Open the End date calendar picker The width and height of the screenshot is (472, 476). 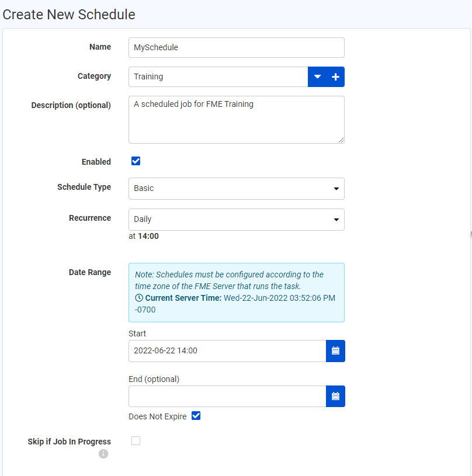[x=335, y=396]
